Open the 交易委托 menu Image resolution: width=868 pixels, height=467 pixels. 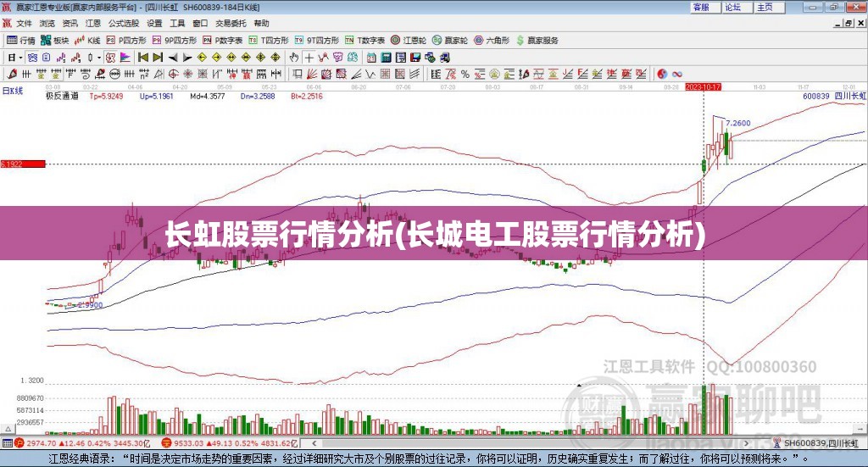[x=231, y=23]
